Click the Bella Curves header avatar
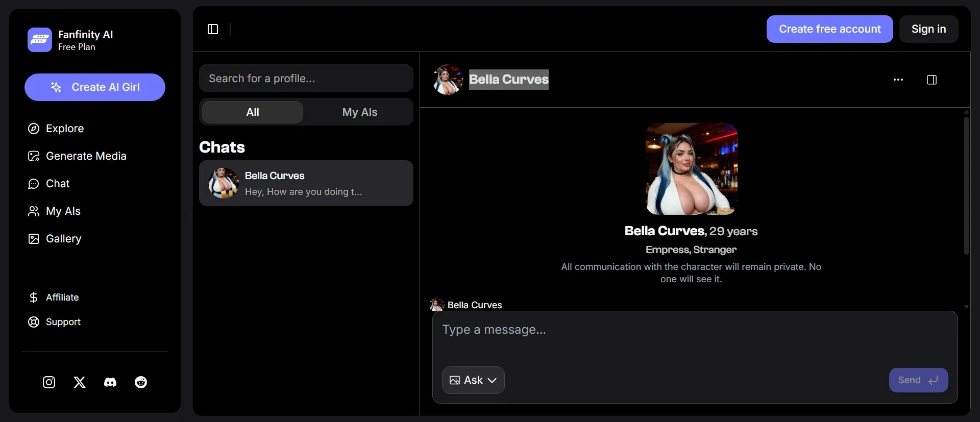Image resolution: width=980 pixels, height=422 pixels. [x=448, y=80]
